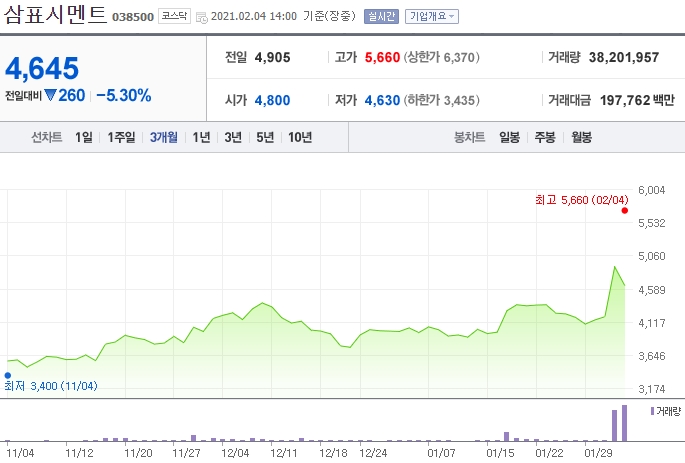685x463 pixels.
Task: Click the 6,004 y-axis label
Action: (651, 190)
